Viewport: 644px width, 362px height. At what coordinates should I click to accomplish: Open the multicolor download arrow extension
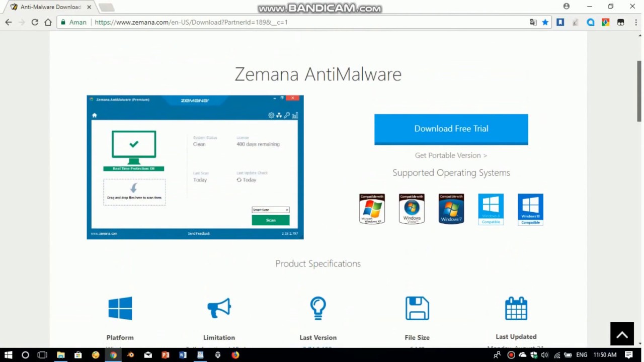[x=606, y=22]
